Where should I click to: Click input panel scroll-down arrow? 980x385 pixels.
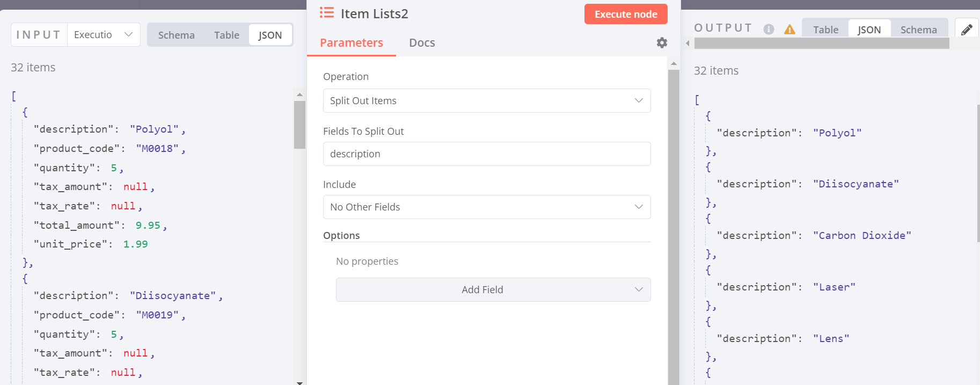coord(299,382)
